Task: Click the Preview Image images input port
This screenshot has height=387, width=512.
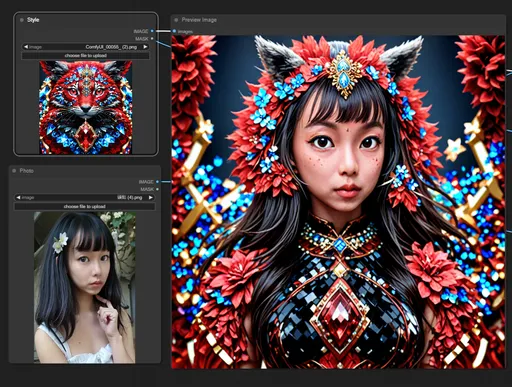Action: (x=174, y=31)
